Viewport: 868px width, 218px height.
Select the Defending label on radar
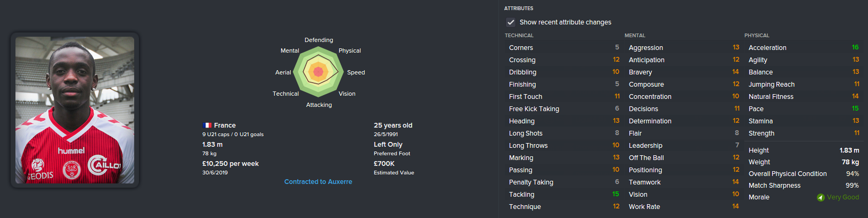318,40
